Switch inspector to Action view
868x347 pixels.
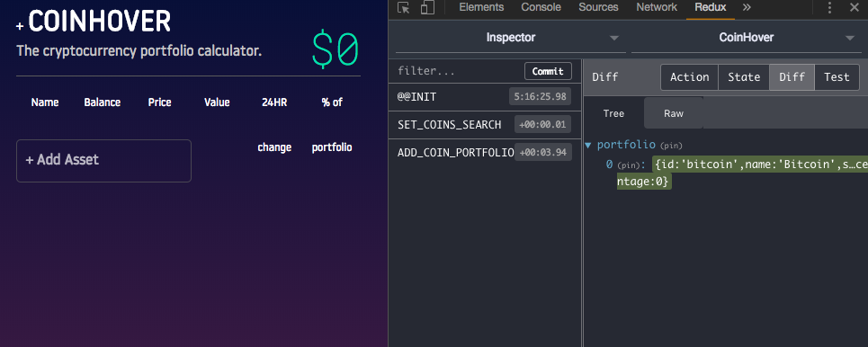click(689, 77)
